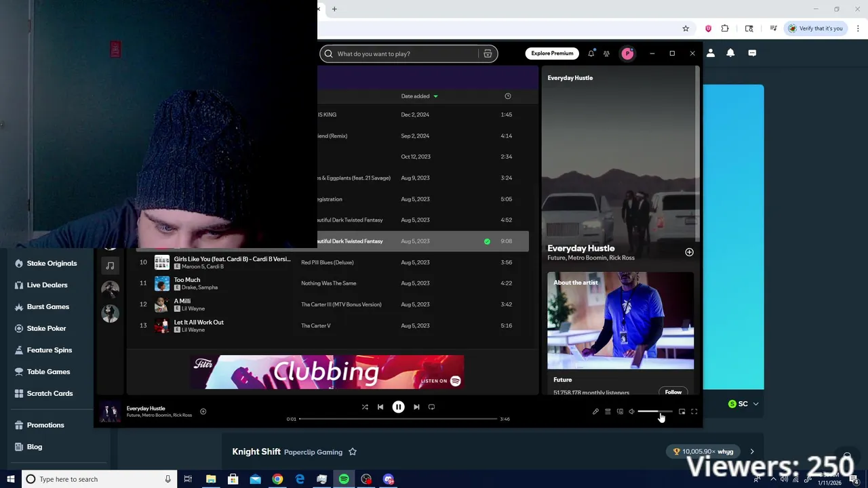Image resolution: width=868 pixels, height=488 pixels.
Task: Open Browse icon in Spotify search bar
Action: pyautogui.click(x=488, y=54)
